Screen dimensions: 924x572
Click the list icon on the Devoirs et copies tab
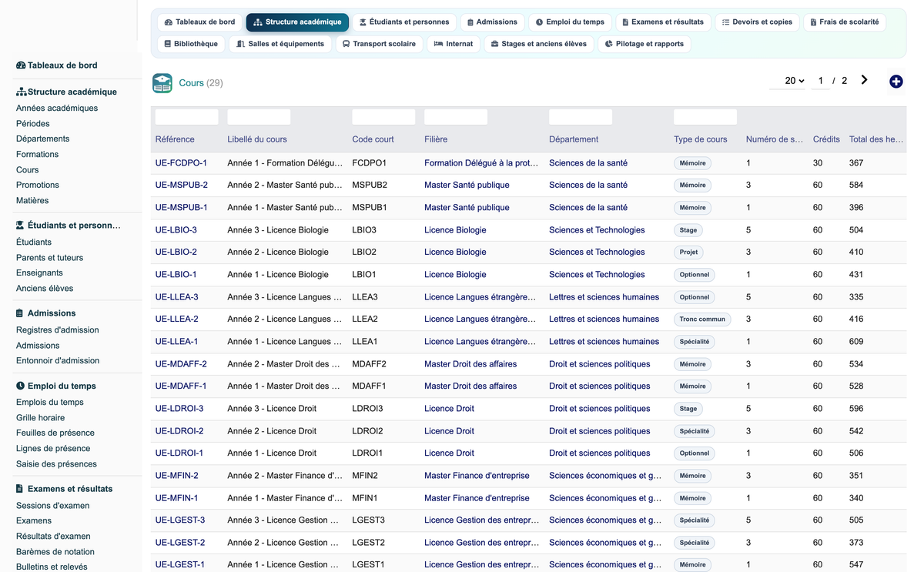click(x=725, y=22)
